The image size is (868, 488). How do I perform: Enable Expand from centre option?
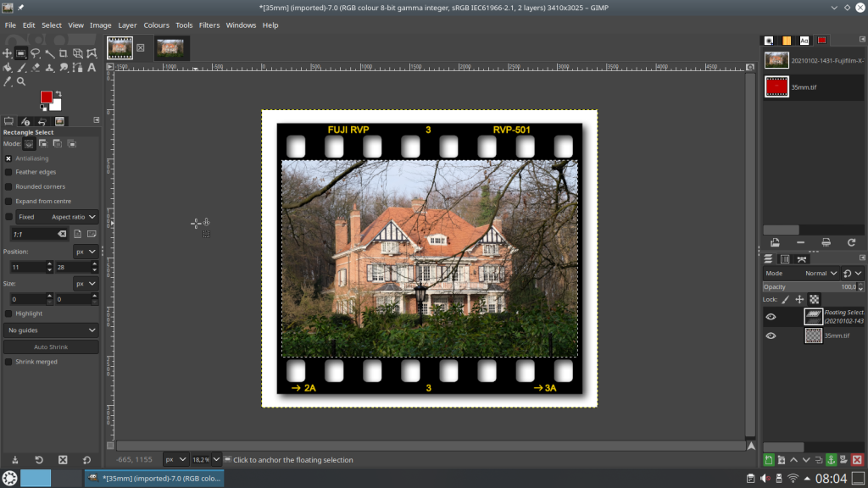click(8, 202)
